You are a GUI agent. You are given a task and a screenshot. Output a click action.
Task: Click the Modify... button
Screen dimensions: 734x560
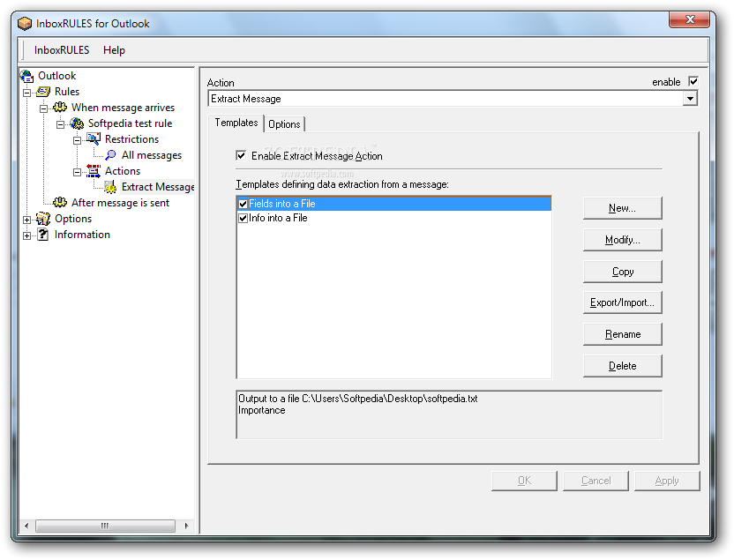(622, 240)
